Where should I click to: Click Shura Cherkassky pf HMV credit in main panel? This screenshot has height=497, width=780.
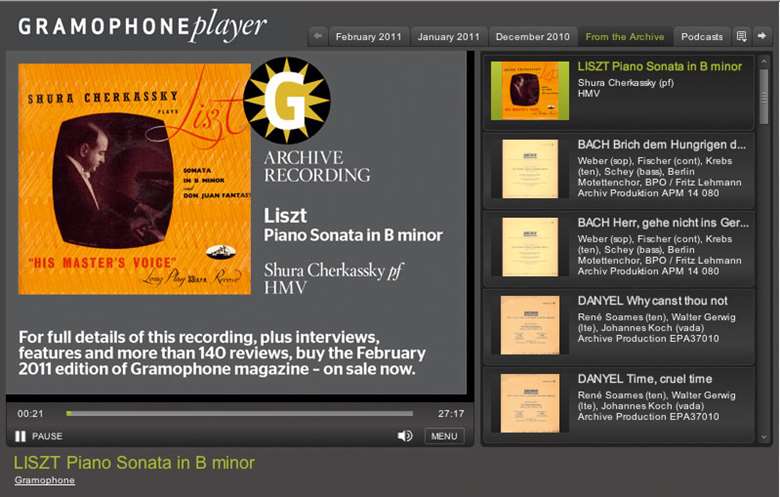coord(333,279)
